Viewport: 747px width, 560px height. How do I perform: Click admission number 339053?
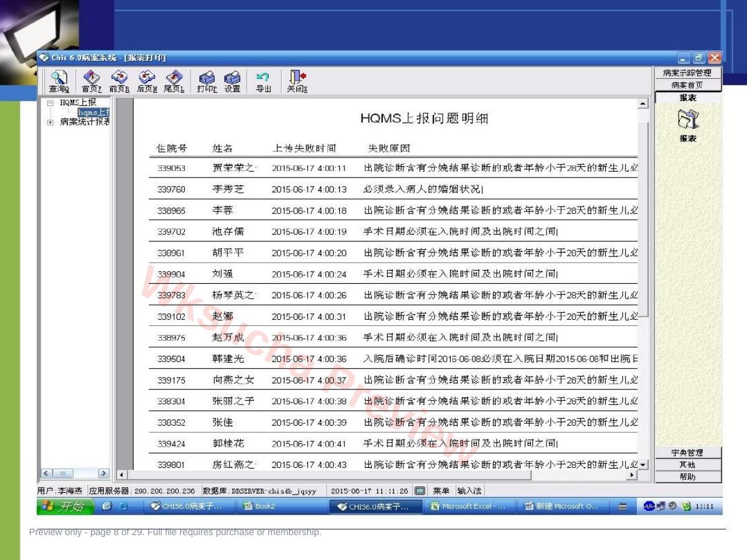click(171, 169)
